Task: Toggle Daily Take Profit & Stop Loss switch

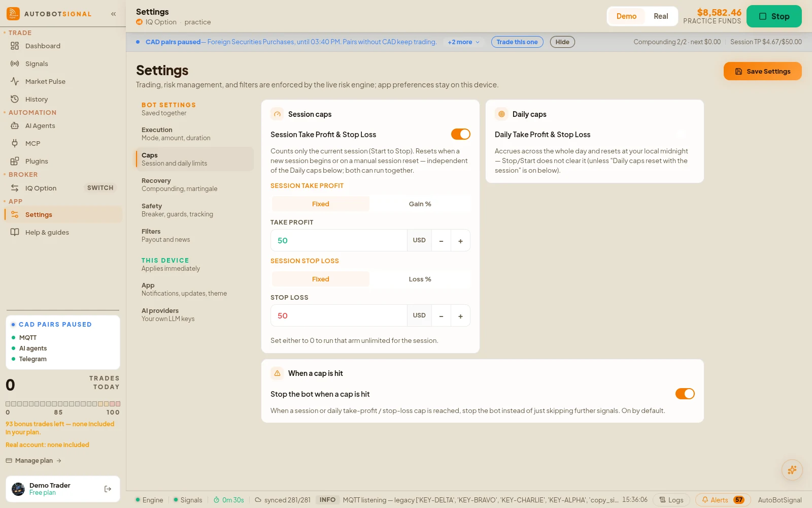Action: tap(685, 134)
